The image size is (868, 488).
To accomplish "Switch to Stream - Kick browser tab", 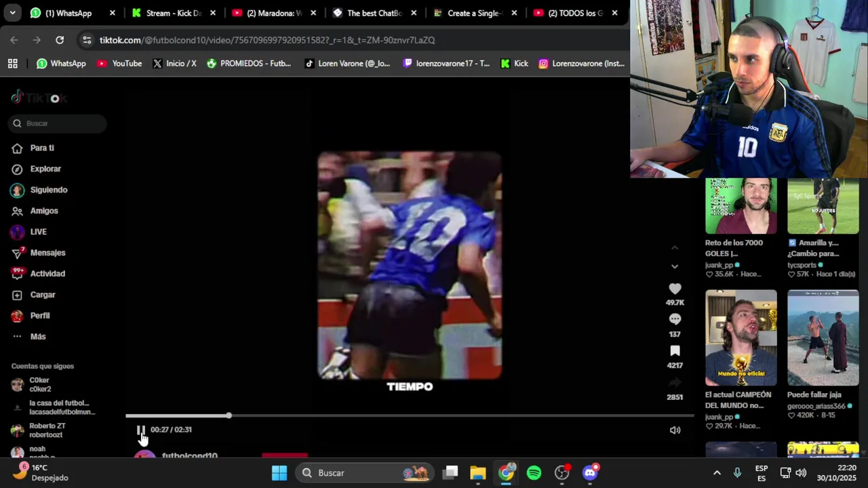I will click(174, 13).
